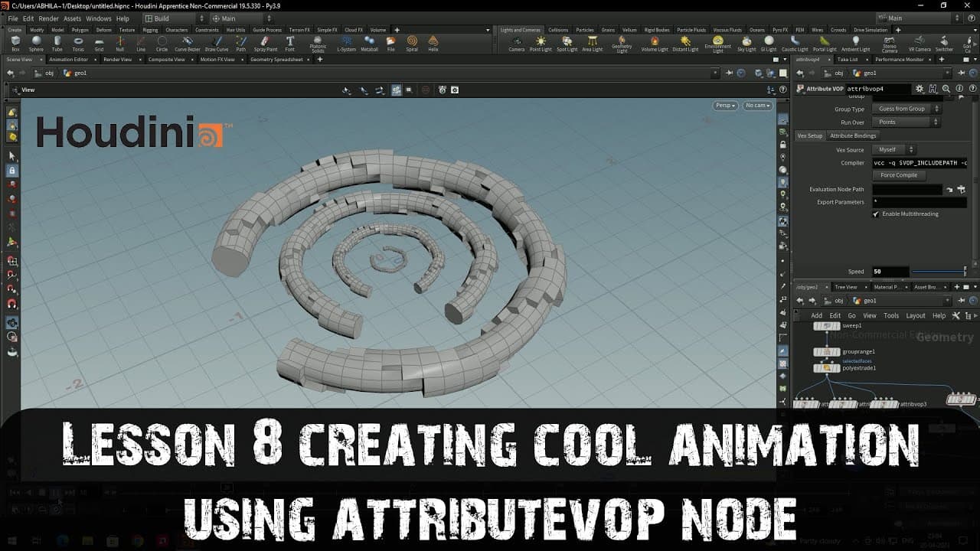The image size is (980, 551).
Task: Open the Tree View tab
Action: point(846,287)
